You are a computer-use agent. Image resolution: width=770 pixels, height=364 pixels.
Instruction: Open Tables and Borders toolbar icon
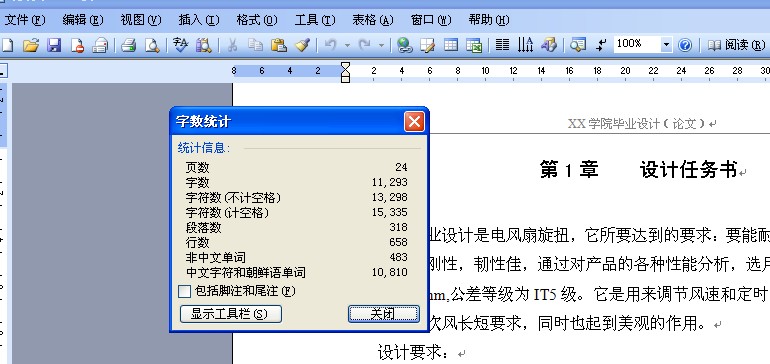coord(428,46)
